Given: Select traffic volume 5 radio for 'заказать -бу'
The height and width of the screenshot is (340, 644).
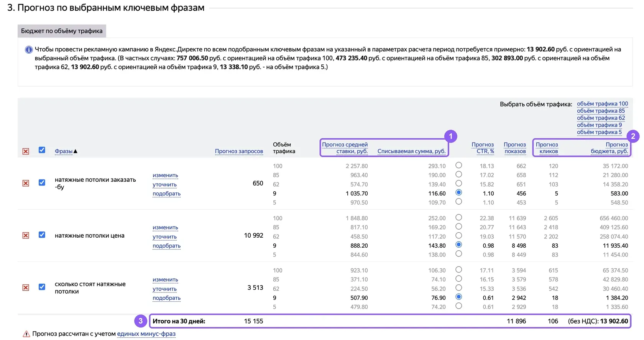Looking at the screenshot, I should (x=458, y=202).
